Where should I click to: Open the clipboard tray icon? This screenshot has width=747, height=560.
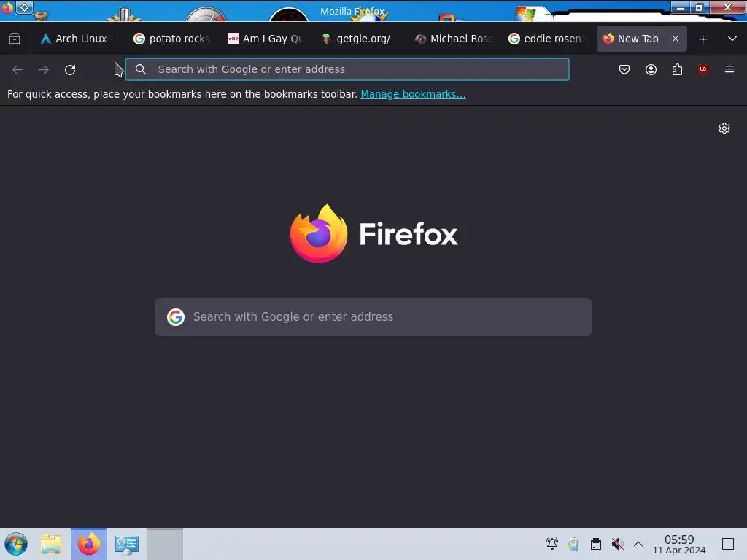595,544
